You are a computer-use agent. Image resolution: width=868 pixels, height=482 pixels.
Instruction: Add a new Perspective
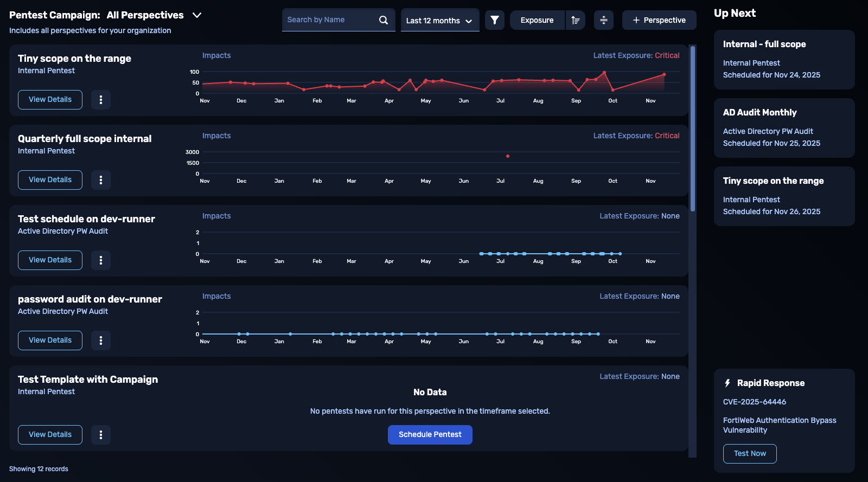[659, 20]
